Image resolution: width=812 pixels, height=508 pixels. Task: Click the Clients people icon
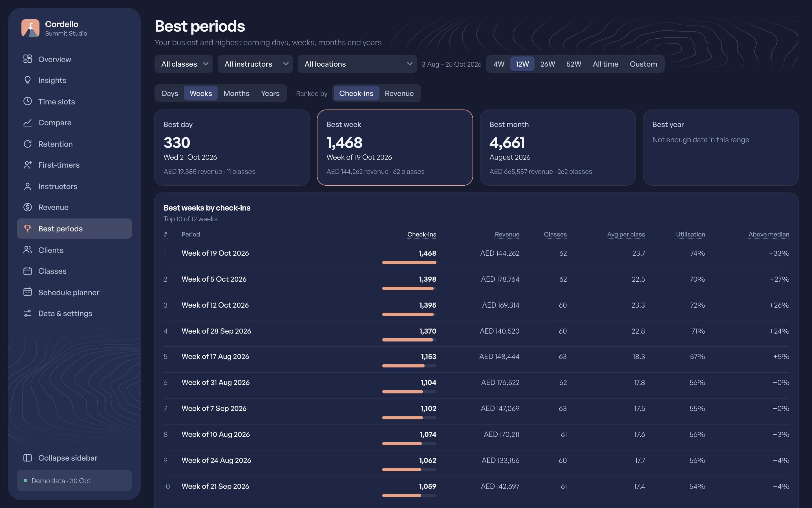[28, 250]
